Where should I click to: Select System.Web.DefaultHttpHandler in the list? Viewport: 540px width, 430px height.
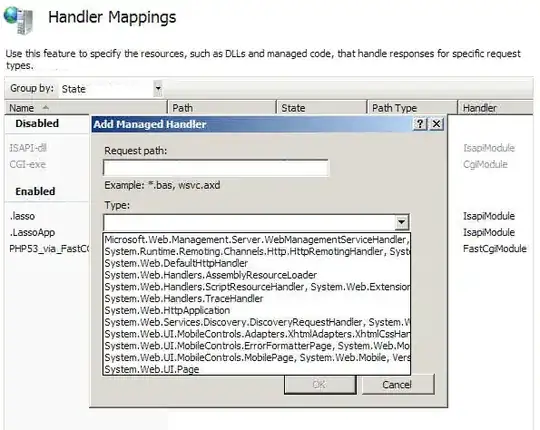[257, 263]
